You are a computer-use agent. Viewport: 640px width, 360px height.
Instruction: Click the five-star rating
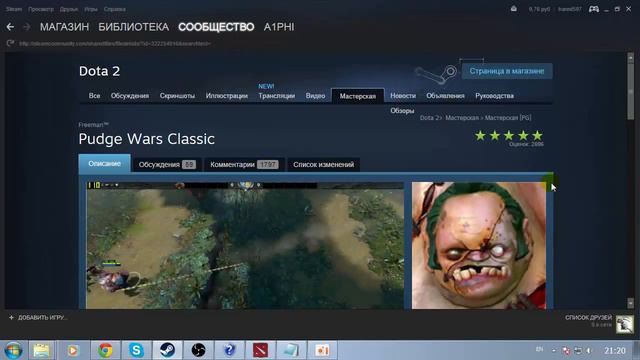point(509,136)
